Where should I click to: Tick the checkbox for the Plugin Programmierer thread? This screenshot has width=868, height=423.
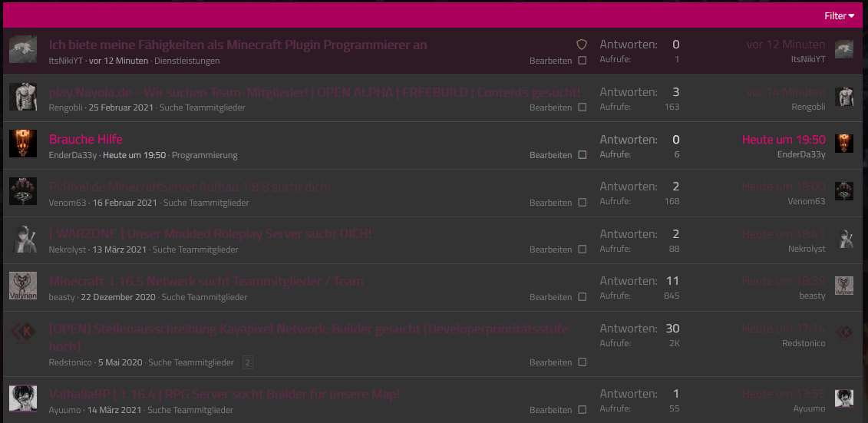click(583, 61)
